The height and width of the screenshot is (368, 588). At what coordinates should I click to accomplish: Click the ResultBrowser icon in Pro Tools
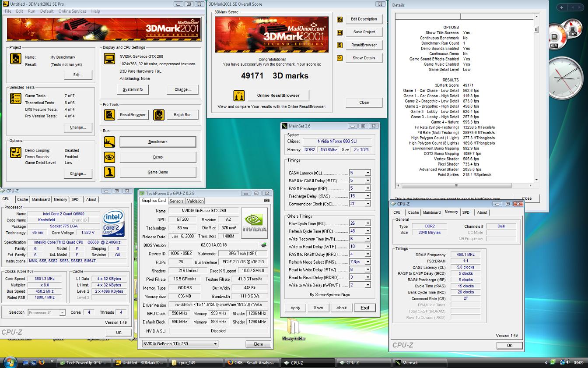109,115
